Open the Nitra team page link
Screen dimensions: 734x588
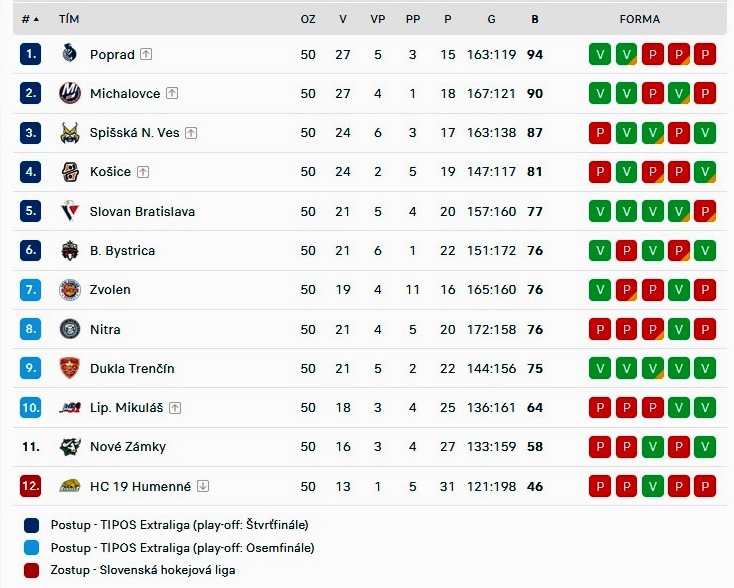pyautogui.click(x=105, y=330)
